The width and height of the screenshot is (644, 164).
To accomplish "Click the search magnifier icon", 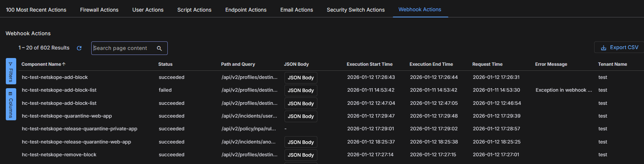I will pyautogui.click(x=159, y=48).
